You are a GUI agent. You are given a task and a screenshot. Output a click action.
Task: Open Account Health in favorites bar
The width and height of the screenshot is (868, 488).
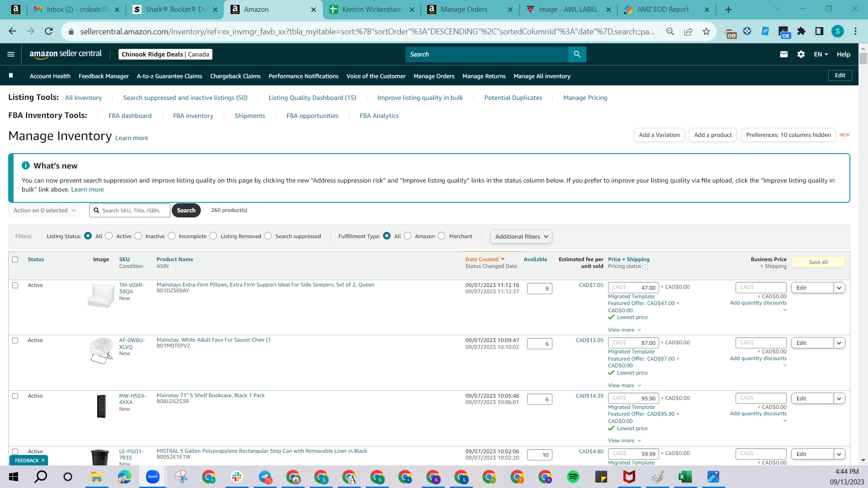point(50,76)
